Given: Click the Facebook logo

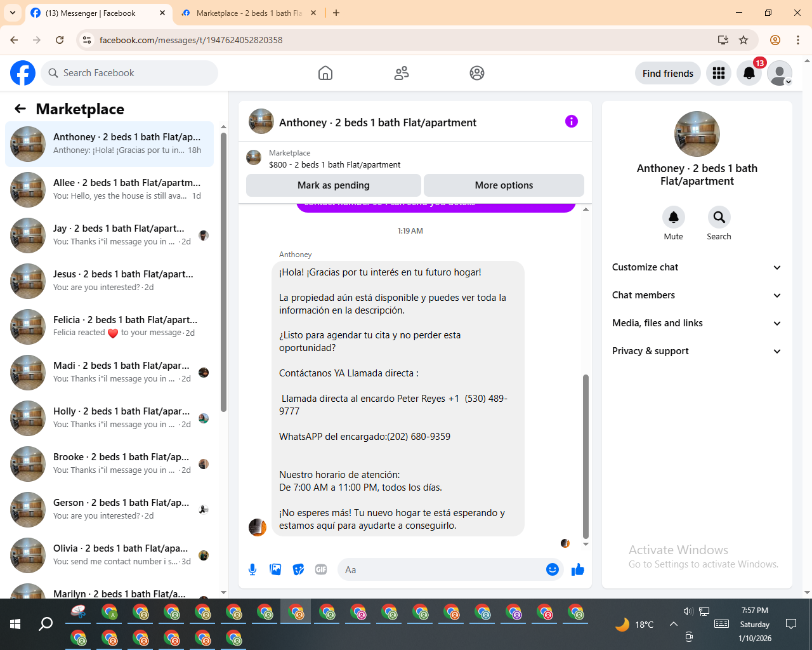Looking at the screenshot, I should pyautogui.click(x=23, y=73).
